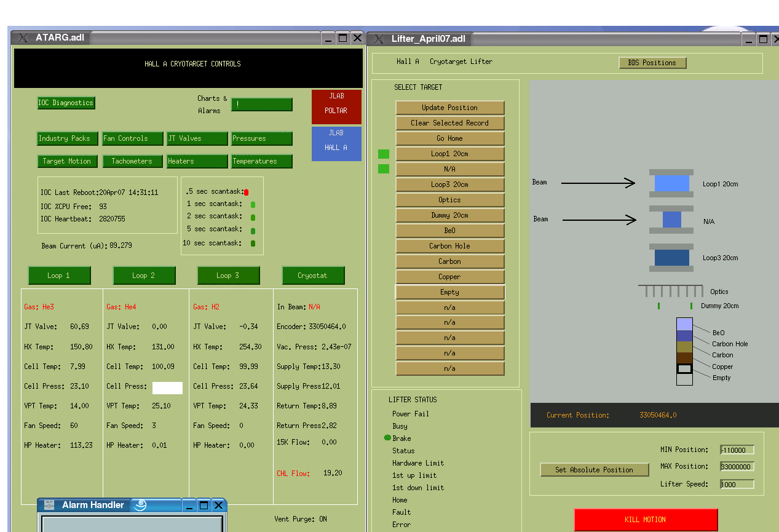Click the Carbon swatch in target stack
Image resolution: width=779 pixels, height=532 pixels.
(x=684, y=347)
